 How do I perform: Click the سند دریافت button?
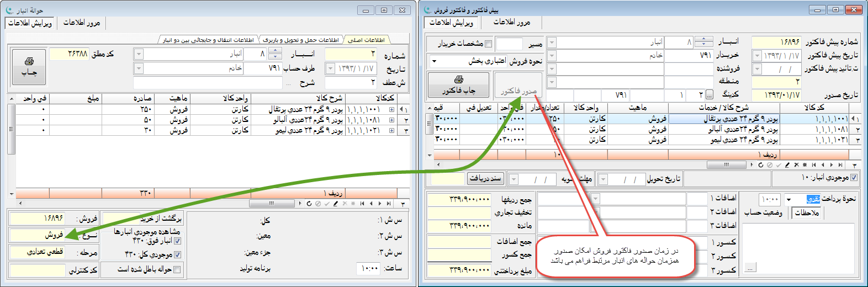point(485,178)
